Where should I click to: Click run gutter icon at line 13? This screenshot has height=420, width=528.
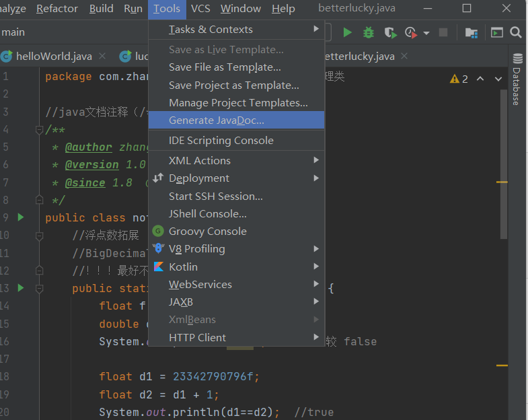[21, 288]
